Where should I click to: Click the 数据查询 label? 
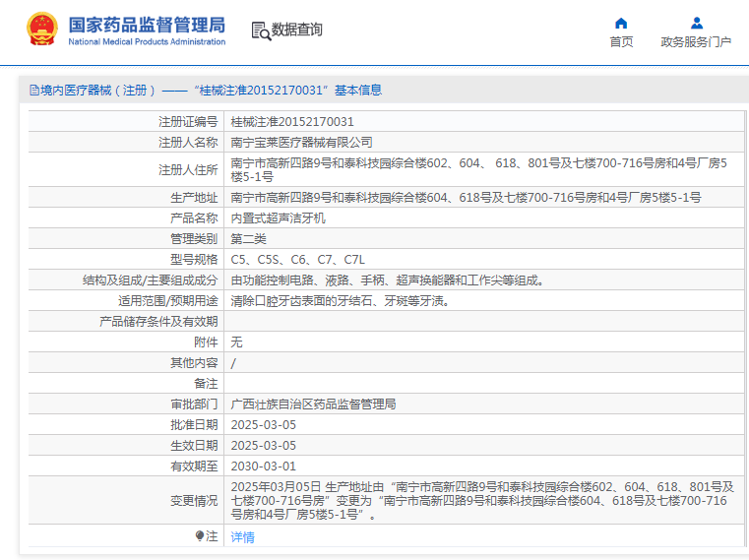[x=296, y=30]
